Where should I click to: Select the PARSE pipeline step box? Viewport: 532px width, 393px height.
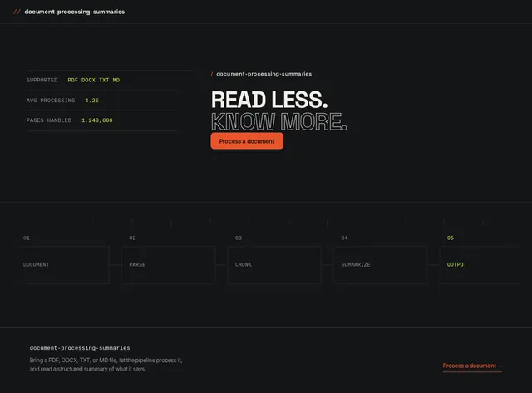click(x=168, y=265)
